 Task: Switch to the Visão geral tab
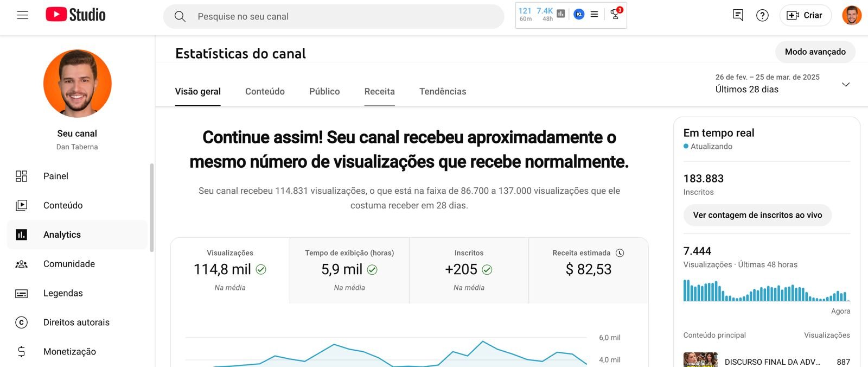[197, 91]
